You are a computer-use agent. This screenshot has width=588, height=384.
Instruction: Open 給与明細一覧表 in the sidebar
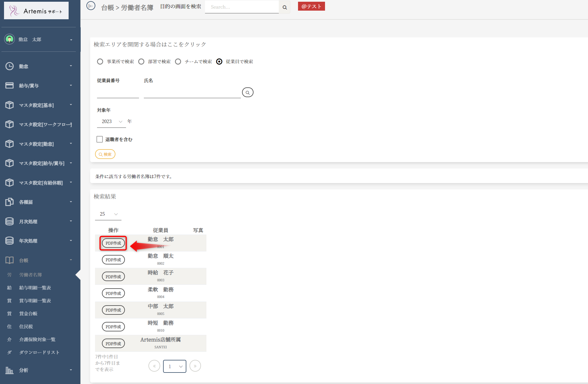[35, 288]
